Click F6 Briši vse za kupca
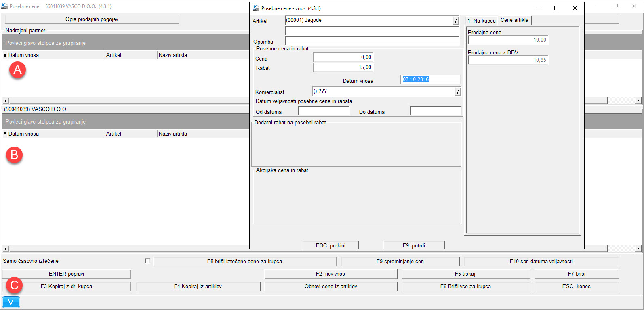 point(465,286)
